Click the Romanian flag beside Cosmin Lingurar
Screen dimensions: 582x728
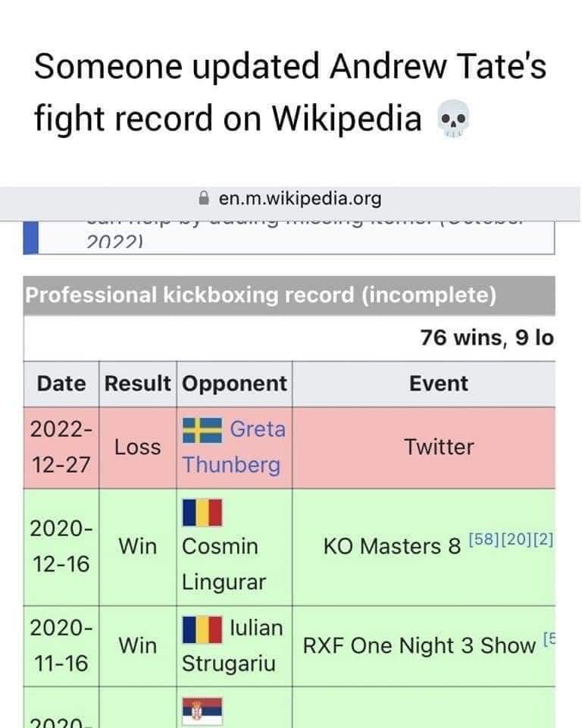tap(202, 513)
